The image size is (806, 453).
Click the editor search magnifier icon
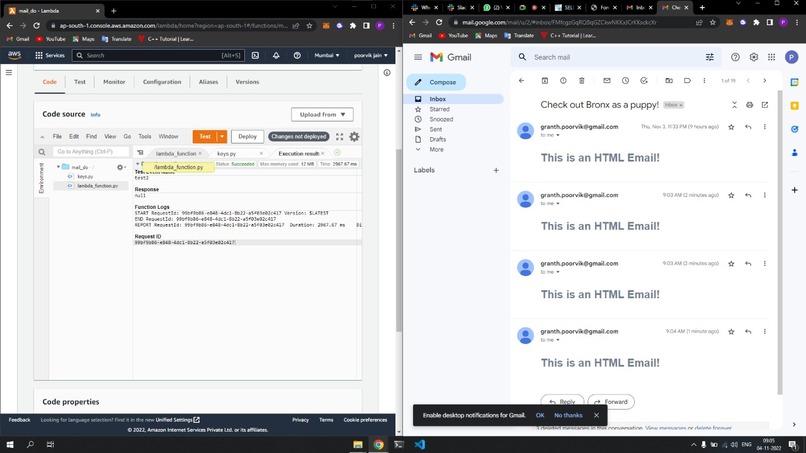tap(42, 152)
